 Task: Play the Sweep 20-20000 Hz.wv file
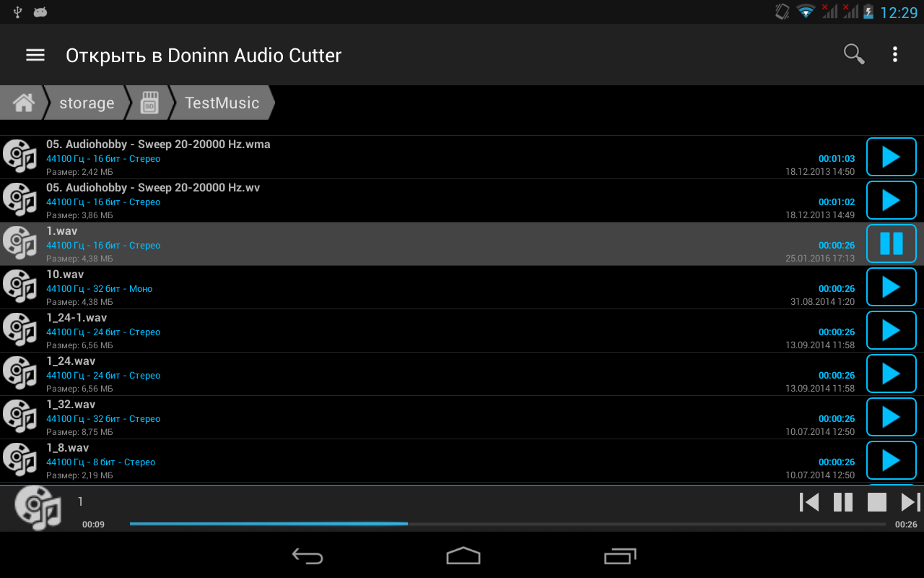(892, 200)
